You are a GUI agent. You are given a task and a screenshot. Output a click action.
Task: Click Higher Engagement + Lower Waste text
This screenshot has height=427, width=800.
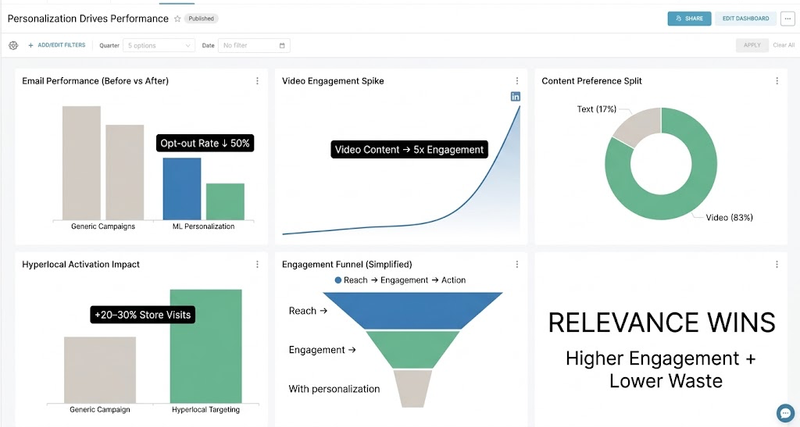[661, 369]
